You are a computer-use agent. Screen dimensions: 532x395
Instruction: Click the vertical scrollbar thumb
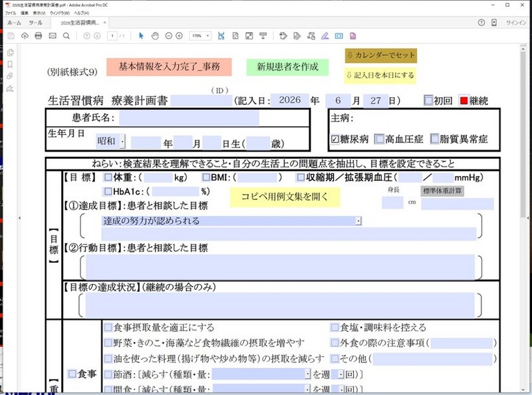[523, 134]
